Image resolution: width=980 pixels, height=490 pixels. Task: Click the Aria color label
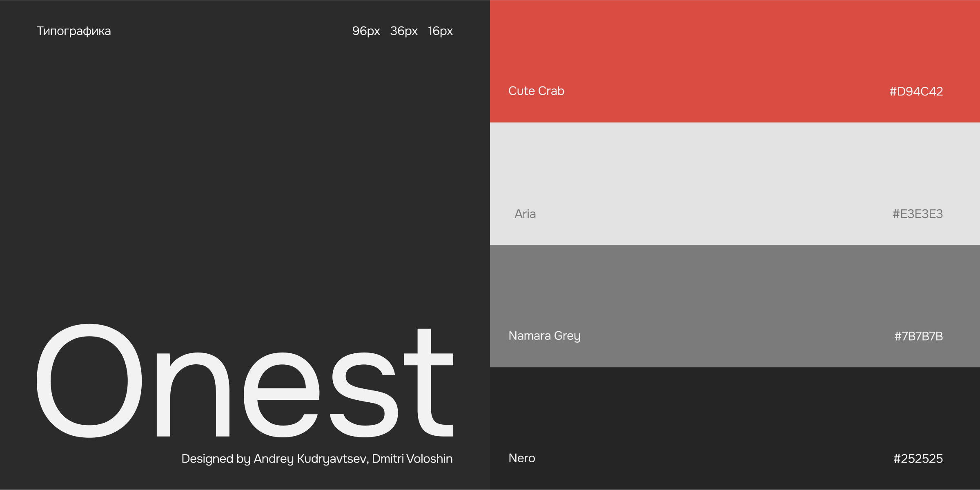[525, 214]
